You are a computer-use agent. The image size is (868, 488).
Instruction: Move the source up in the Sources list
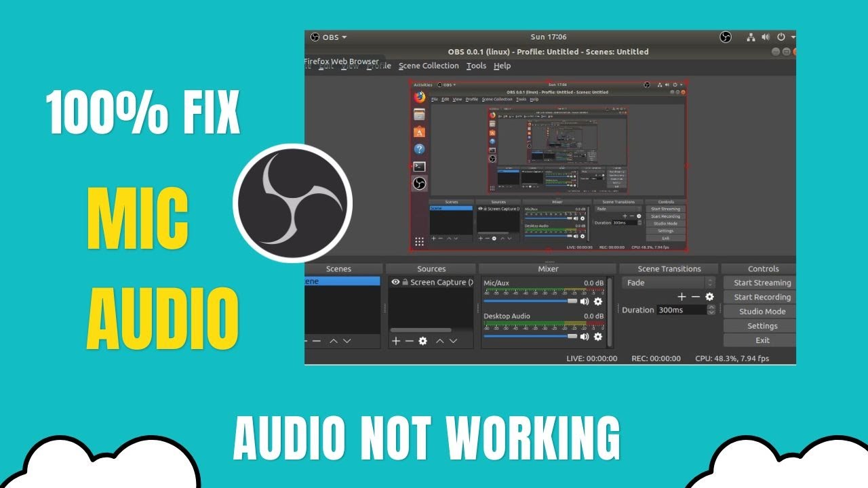pos(439,341)
